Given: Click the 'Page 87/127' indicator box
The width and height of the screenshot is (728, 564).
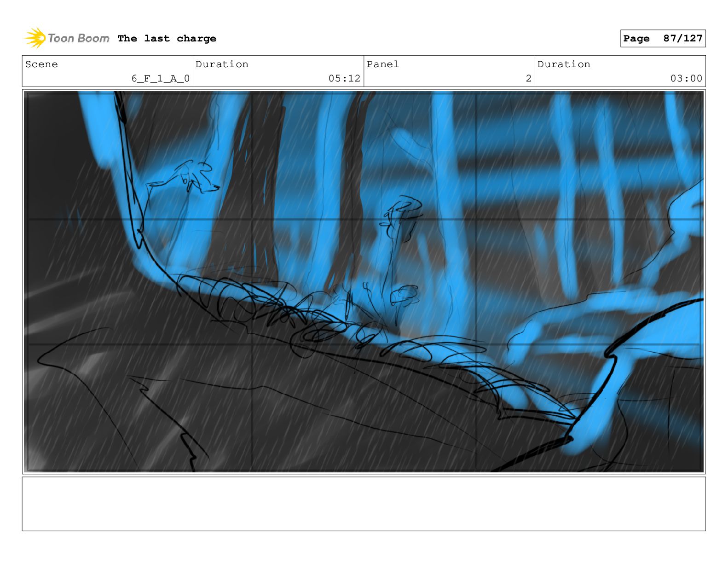Looking at the screenshot, I should click(663, 39).
